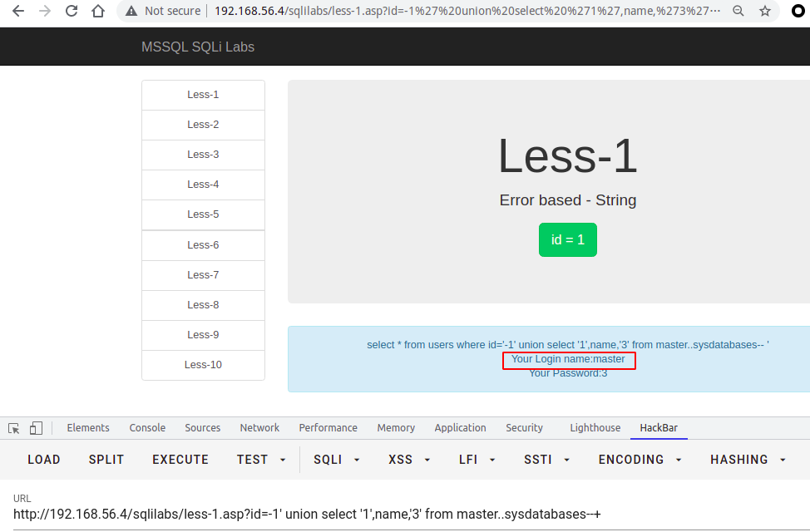Click the address bar URL text
The height and width of the screenshot is (532, 810).
tap(467, 11)
